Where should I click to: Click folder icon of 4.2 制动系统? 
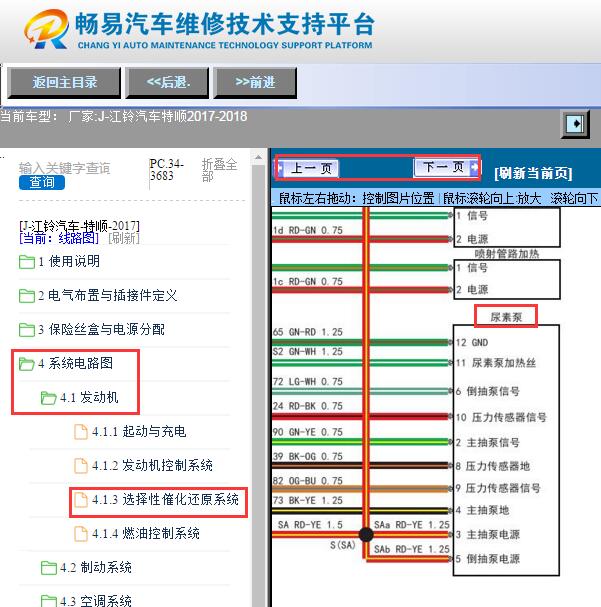click(x=48, y=568)
